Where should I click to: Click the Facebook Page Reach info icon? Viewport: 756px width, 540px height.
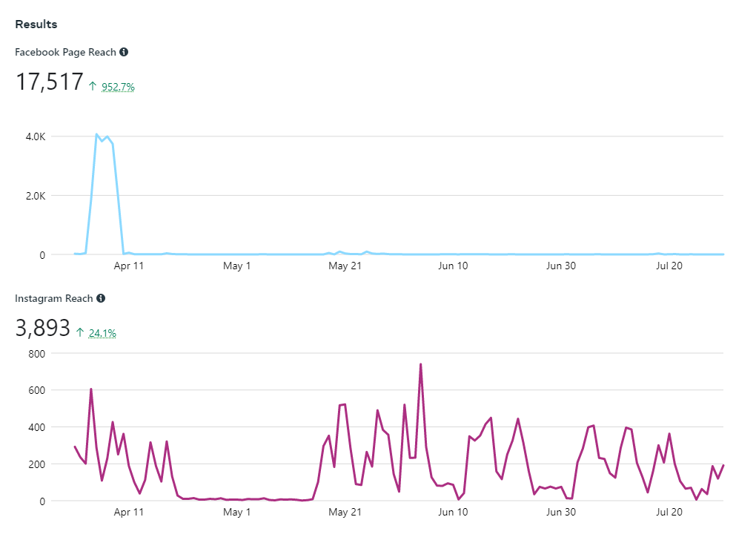coord(124,52)
